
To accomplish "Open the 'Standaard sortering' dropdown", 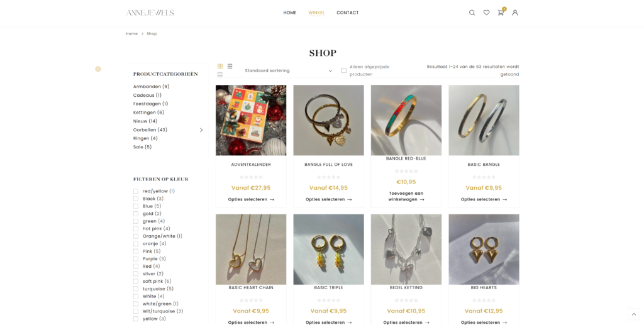I will pos(288,70).
